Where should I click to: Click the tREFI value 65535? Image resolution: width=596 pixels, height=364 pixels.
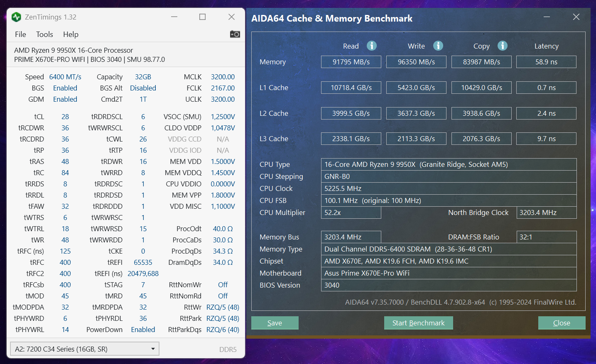tap(143, 262)
